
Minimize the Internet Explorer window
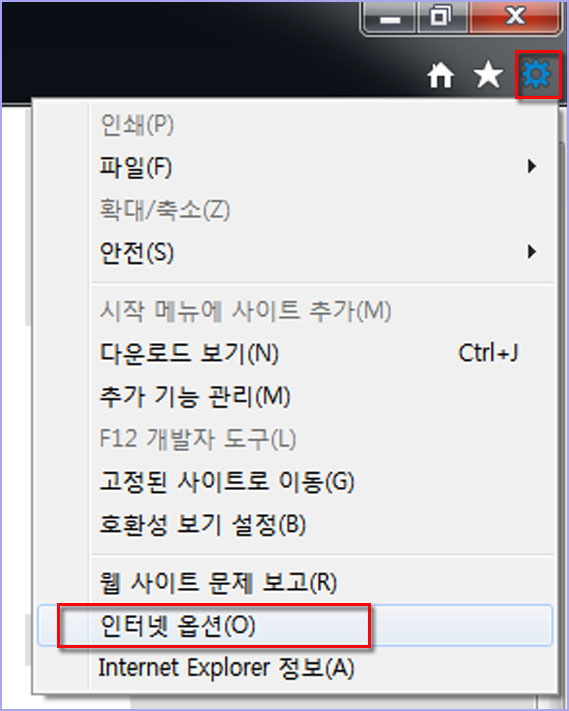[x=389, y=17]
